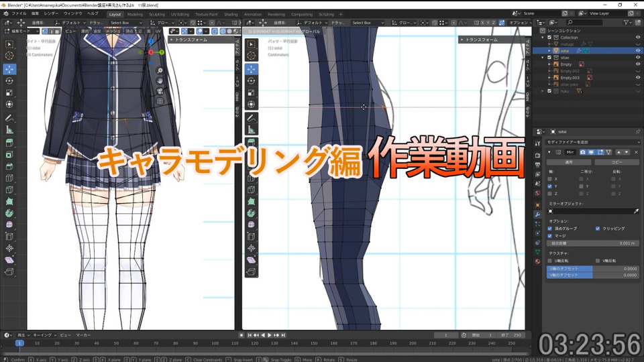Activate the Scale tool in left viewport
This screenshot has width=644, height=362.
coord(9,93)
